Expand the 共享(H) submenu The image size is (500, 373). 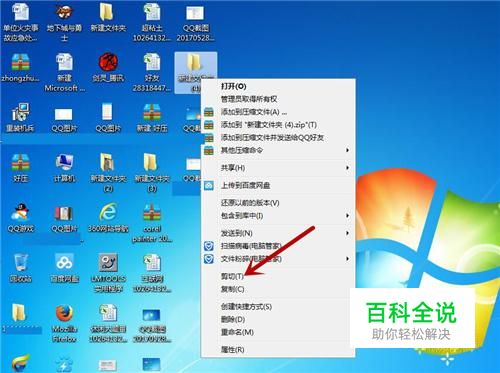coord(278,168)
